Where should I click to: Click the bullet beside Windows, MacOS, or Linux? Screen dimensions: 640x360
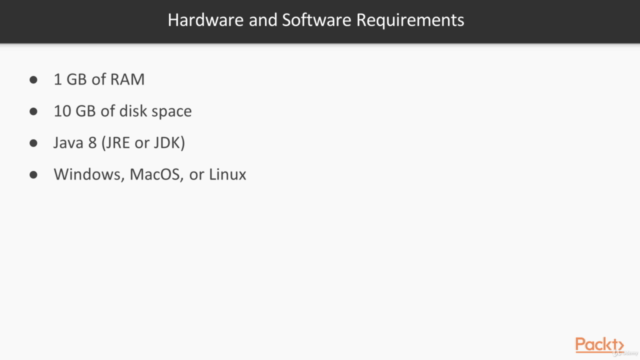33,175
